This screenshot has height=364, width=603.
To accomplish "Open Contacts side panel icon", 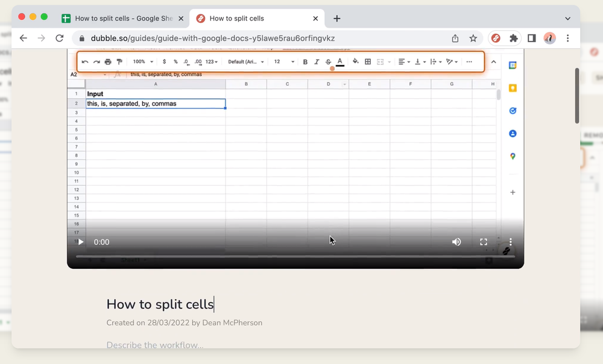I will pyautogui.click(x=513, y=133).
